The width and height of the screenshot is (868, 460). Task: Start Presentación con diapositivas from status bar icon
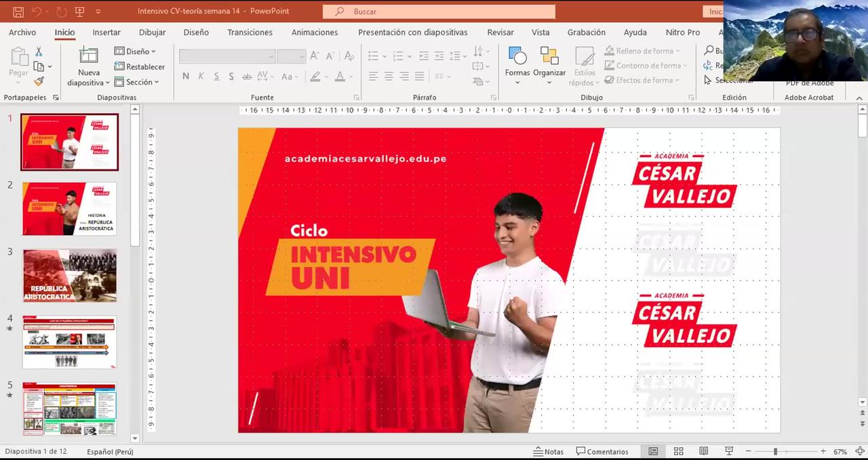pyautogui.click(x=729, y=451)
